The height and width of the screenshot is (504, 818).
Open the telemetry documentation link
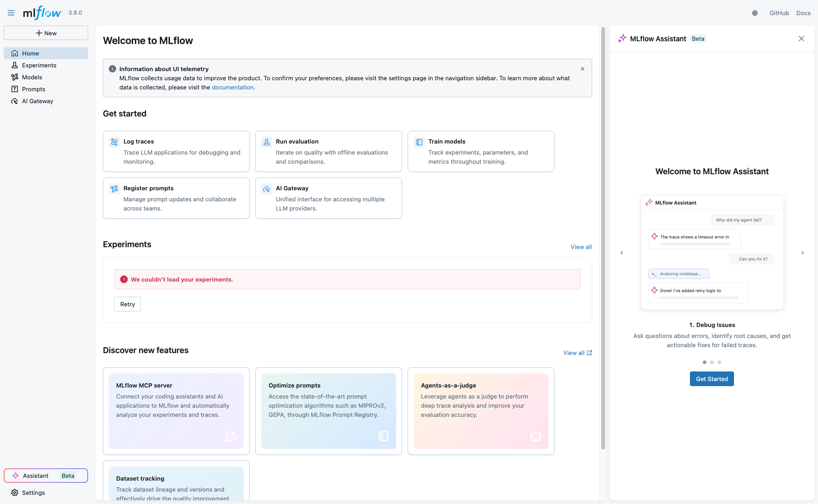tap(232, 87)
